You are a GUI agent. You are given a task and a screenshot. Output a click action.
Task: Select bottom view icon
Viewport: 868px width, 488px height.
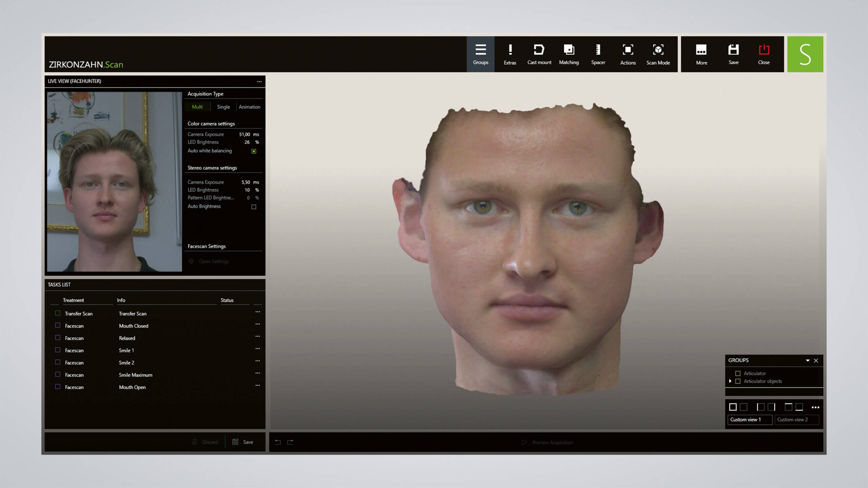[799, 407]
